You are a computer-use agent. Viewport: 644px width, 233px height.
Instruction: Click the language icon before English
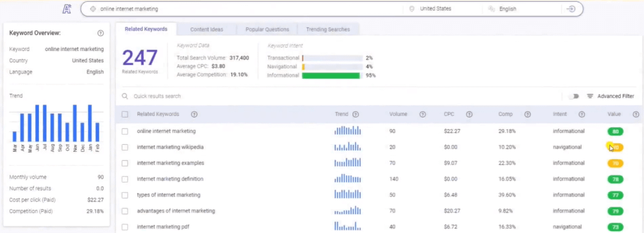491,9
